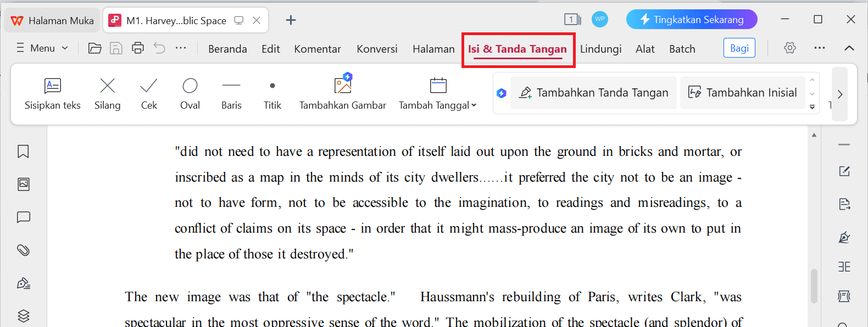
Task: Close the M1. Harvey document tab
Action: pyautogui.click(x=257, y=20)
